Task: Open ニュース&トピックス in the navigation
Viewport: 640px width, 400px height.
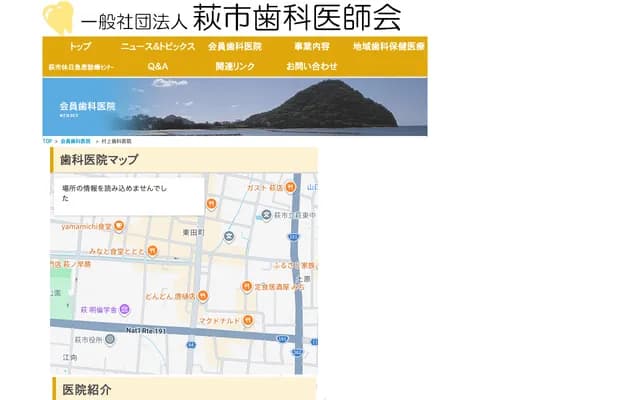Action: pos(156,47)
